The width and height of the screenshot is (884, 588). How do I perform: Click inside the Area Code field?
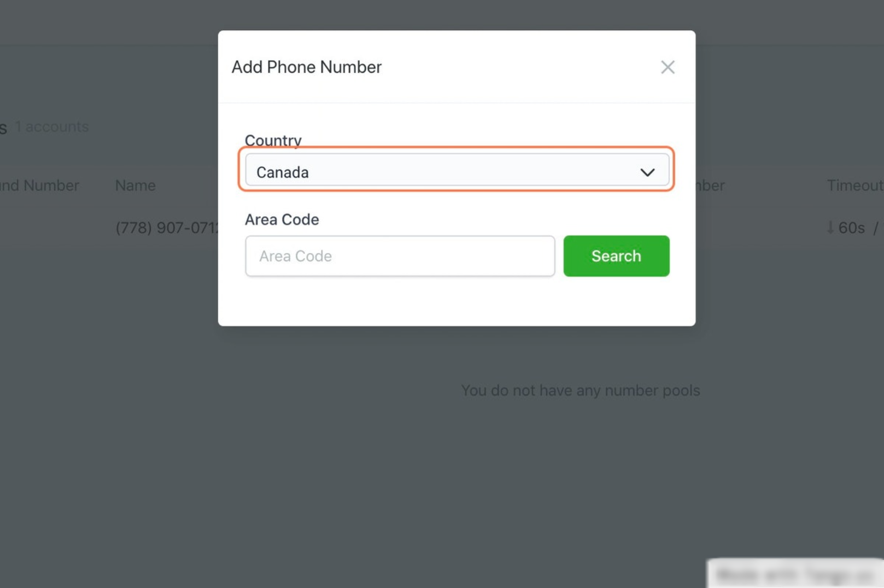pos(400,256)
